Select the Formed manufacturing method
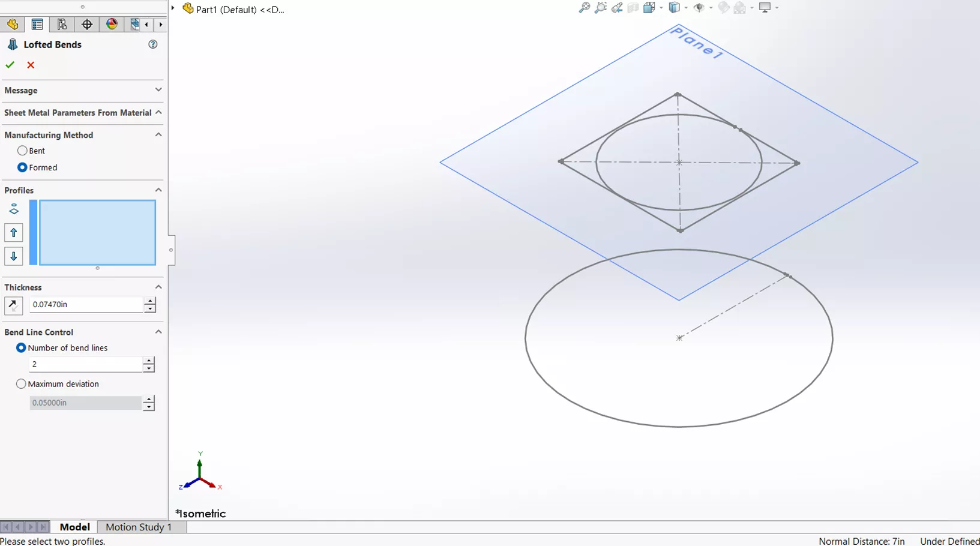This screenshot has width=980, height=546. pos(22,167)
